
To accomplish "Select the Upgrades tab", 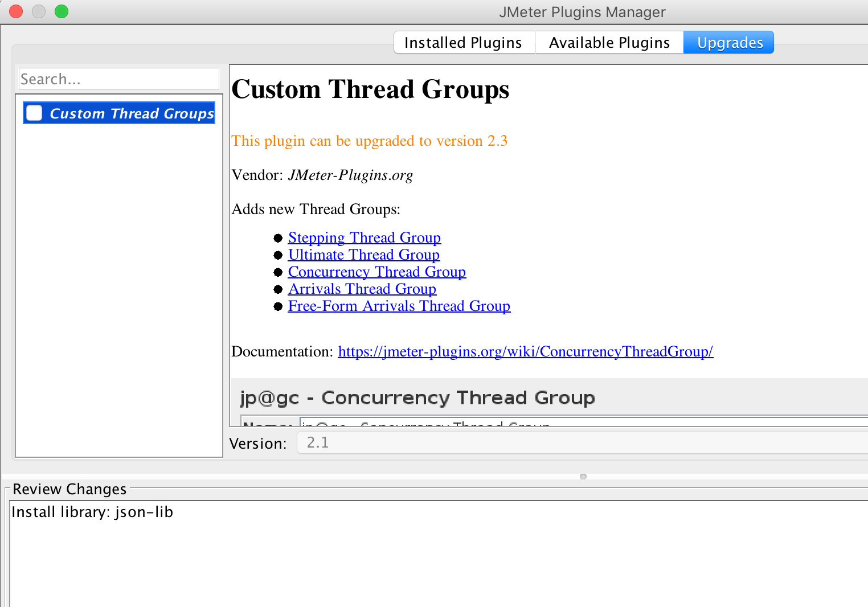I will click(729, 43).
